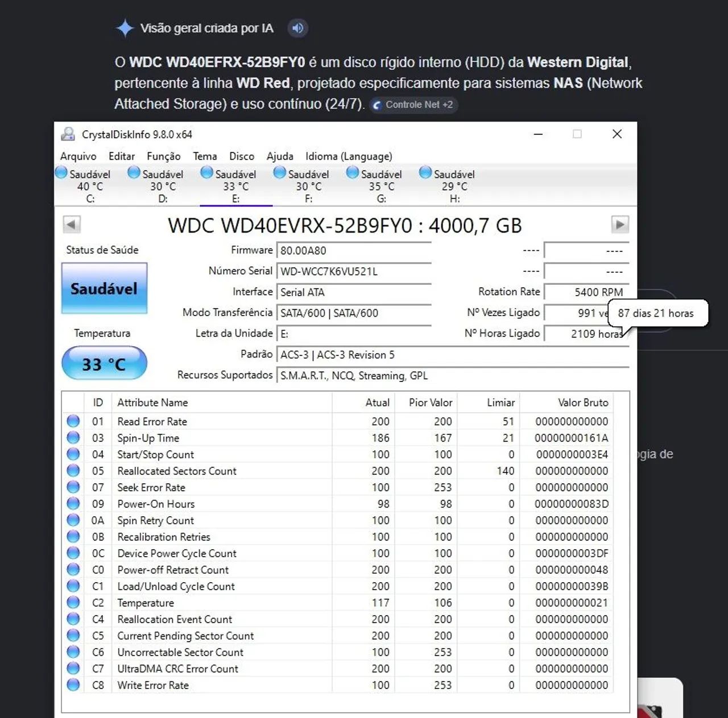The width and height of the screenshot is (728, 718).
Task: Open the Controle Net +2 source chip
Action: point(413,105)
